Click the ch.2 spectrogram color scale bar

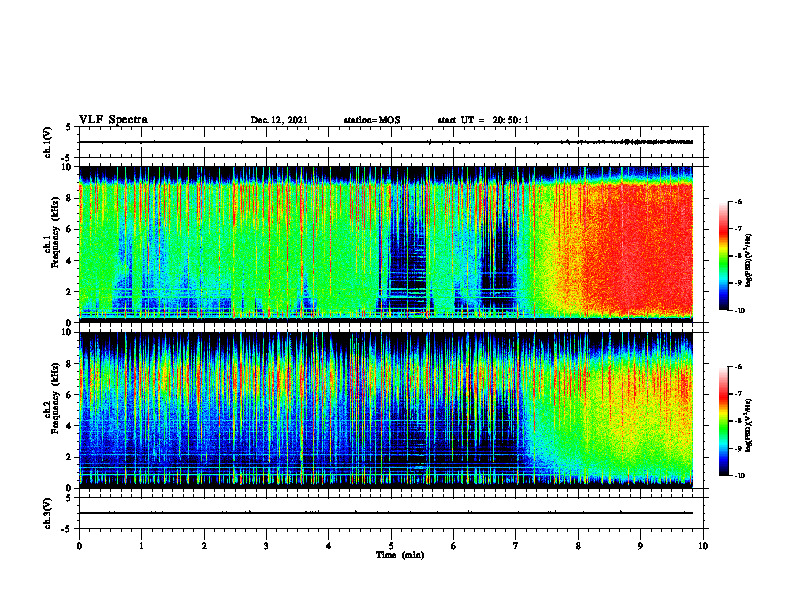tap(723, 421)
